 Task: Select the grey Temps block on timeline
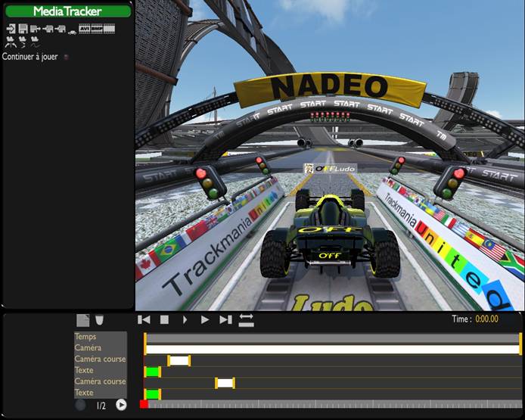[333, 338]
